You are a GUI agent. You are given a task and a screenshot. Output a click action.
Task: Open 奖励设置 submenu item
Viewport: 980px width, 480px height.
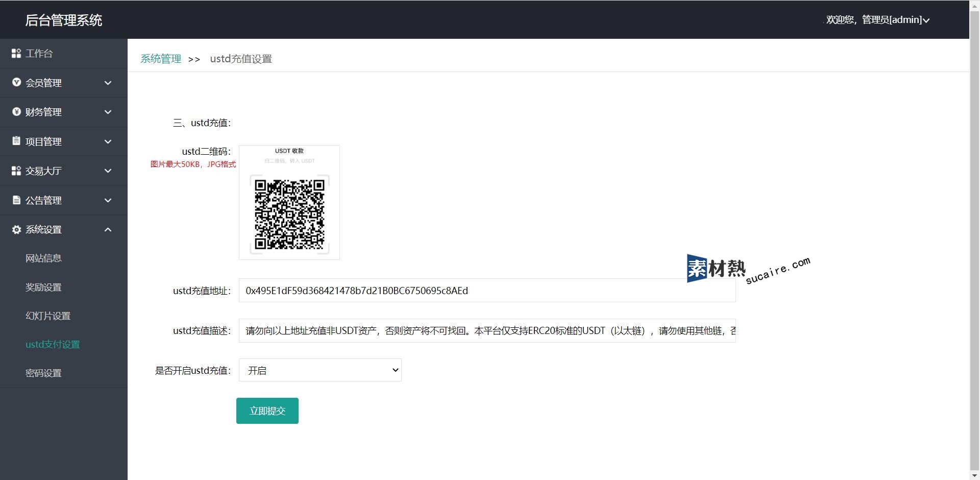point(43,287)
